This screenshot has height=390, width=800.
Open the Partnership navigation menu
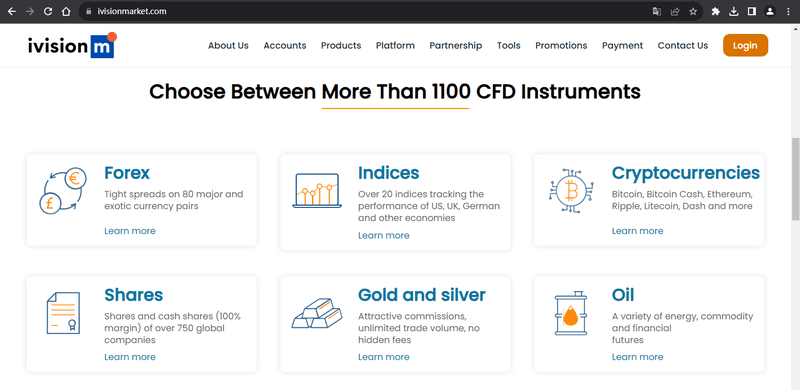(456, 45)
